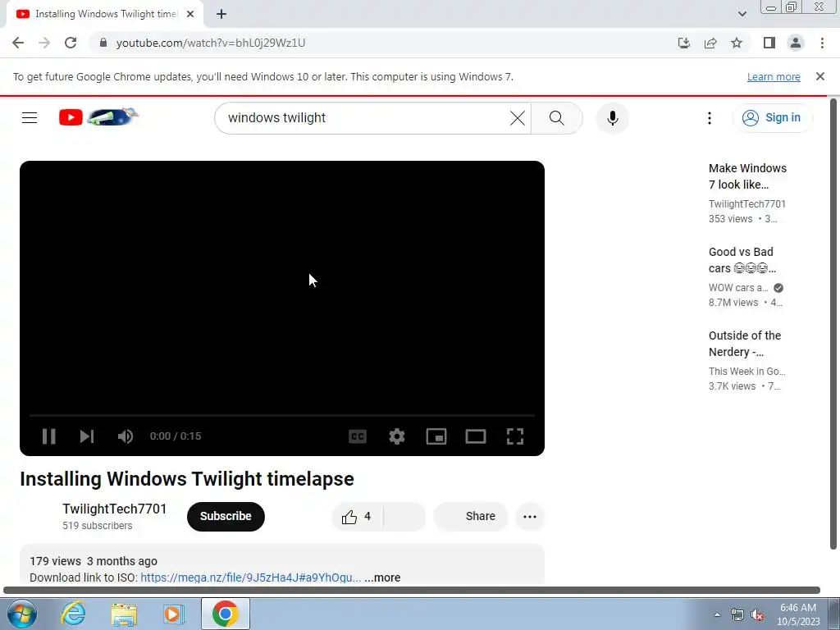The height and width of the screenshot is (630, 840).
Task: Like the video with thumbs up
Action: click(x=358, y=517)
